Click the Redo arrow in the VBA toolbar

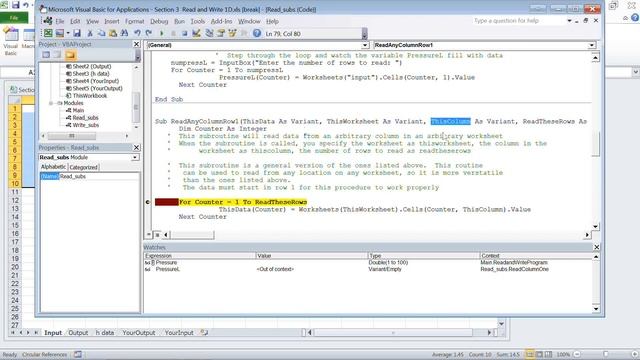click(149, 33)
